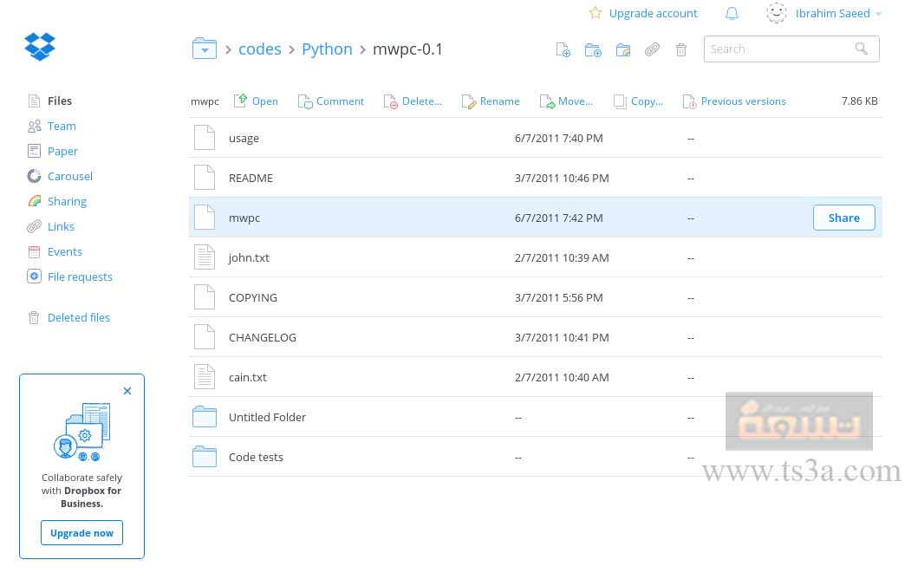Click the trash icon in top toolbar
The image size is (924, 579).
click(x=681, y=49)
